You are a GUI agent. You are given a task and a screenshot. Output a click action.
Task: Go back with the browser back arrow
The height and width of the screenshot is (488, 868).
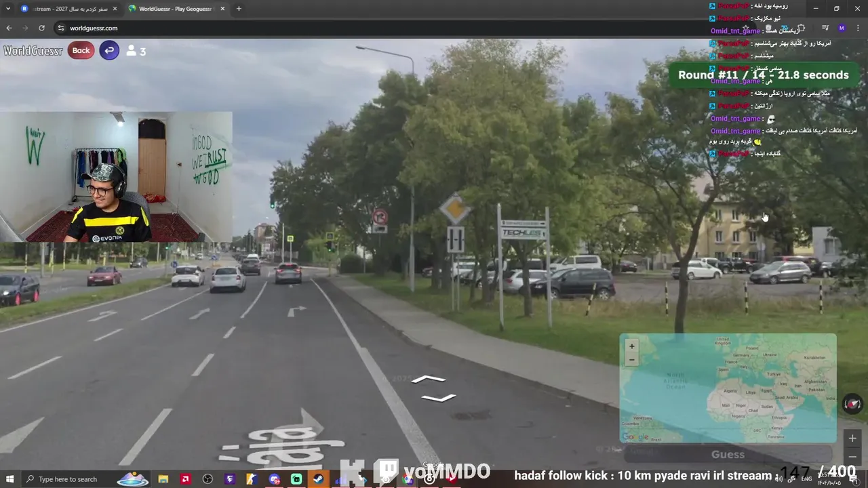pyautogui.click(x=9, y=28)
